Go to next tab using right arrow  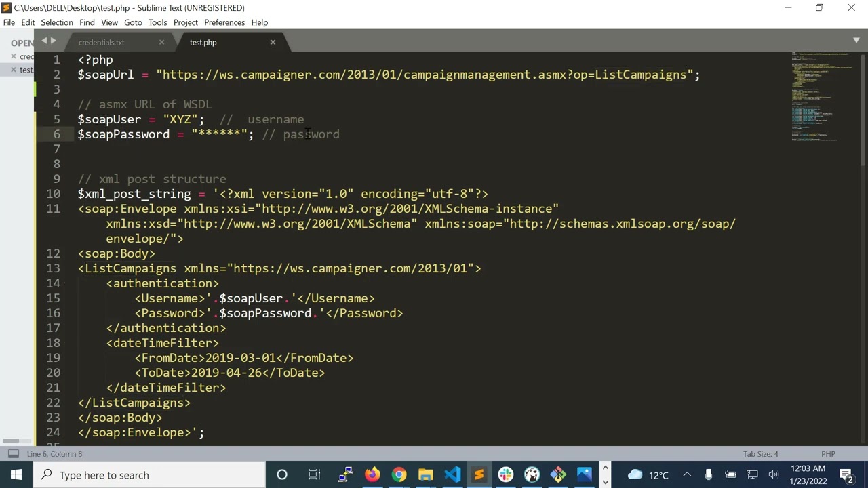tap(54, 41)
